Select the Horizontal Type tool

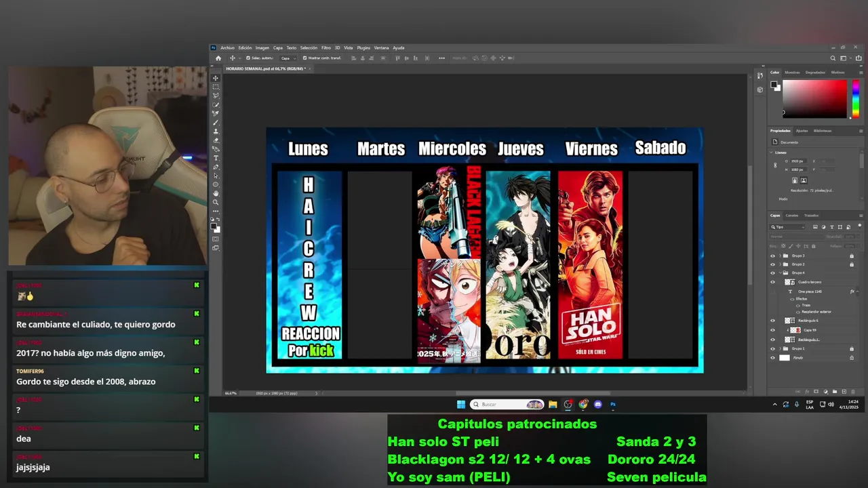click(x=216, y=158)
